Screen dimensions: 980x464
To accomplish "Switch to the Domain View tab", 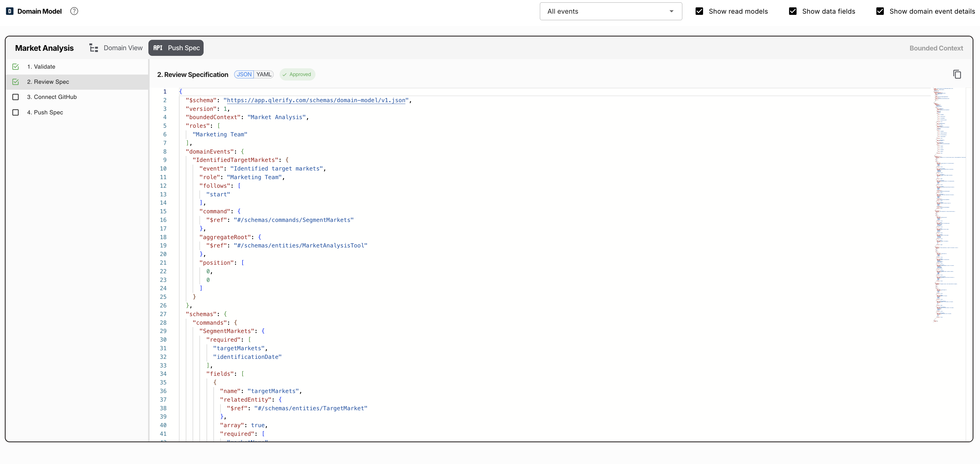I will tap(116, 48).
